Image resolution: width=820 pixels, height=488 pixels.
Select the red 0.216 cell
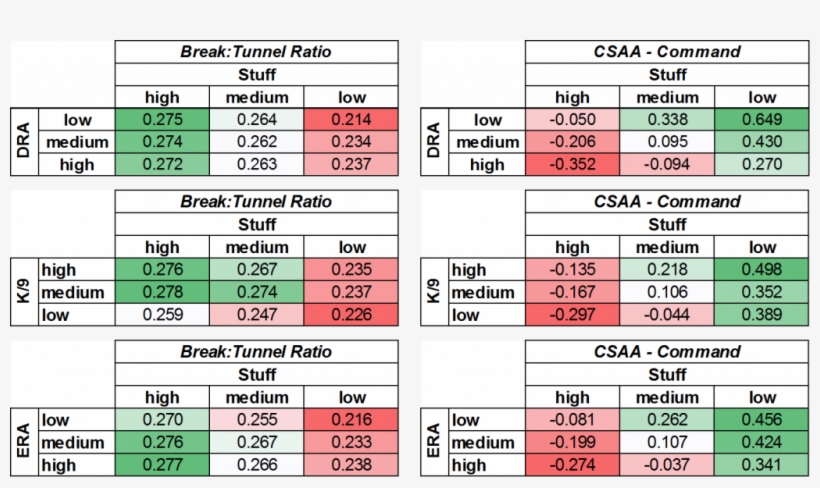[351, 420]
